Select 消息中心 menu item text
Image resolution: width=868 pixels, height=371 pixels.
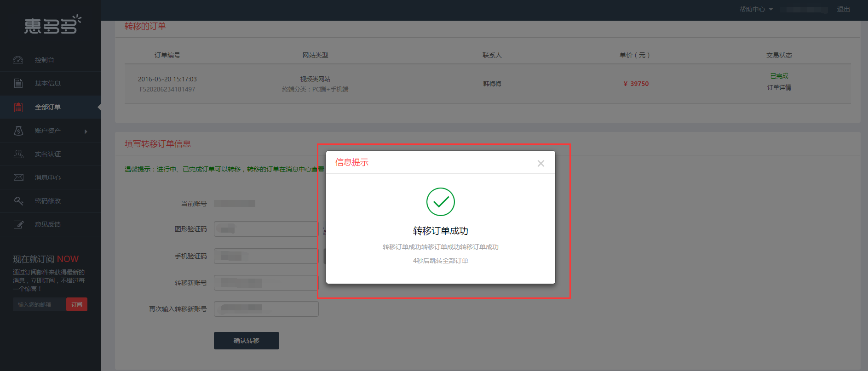[48, 177]
